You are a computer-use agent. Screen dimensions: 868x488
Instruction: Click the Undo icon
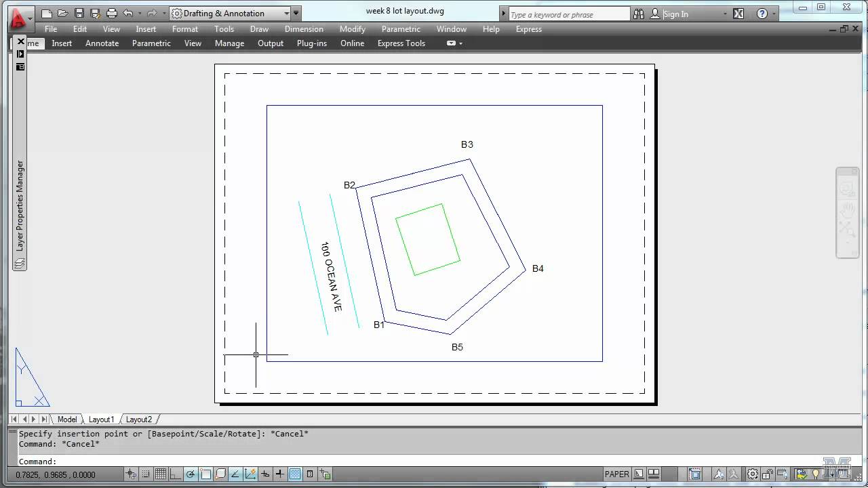(127, 13)
